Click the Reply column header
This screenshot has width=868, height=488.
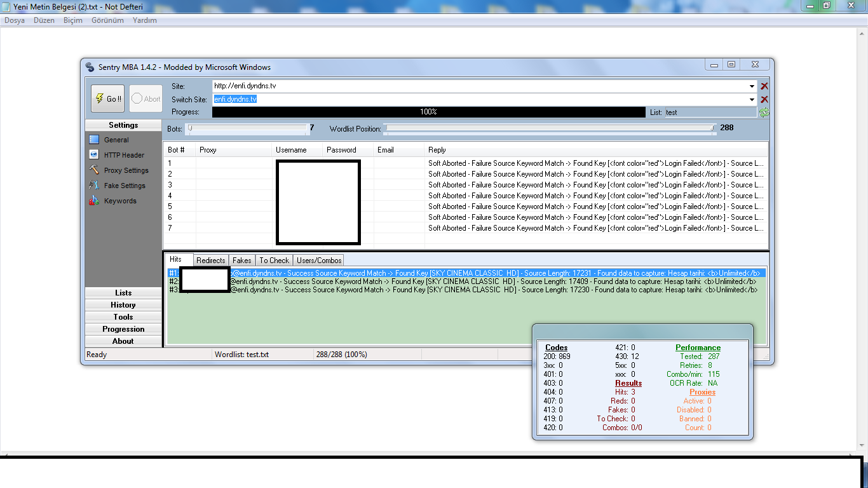coord(437,150)
